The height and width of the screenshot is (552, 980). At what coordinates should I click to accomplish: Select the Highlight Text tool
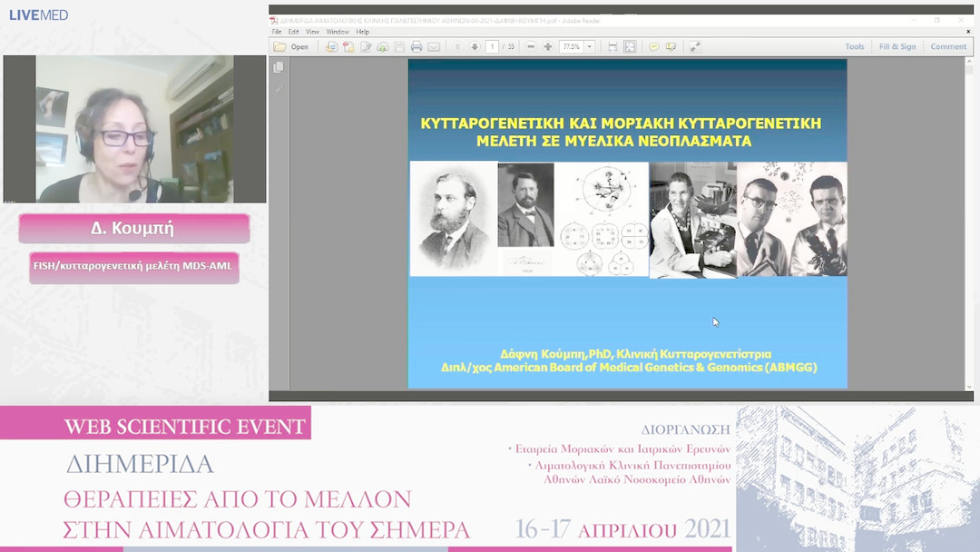coord(671,47)
